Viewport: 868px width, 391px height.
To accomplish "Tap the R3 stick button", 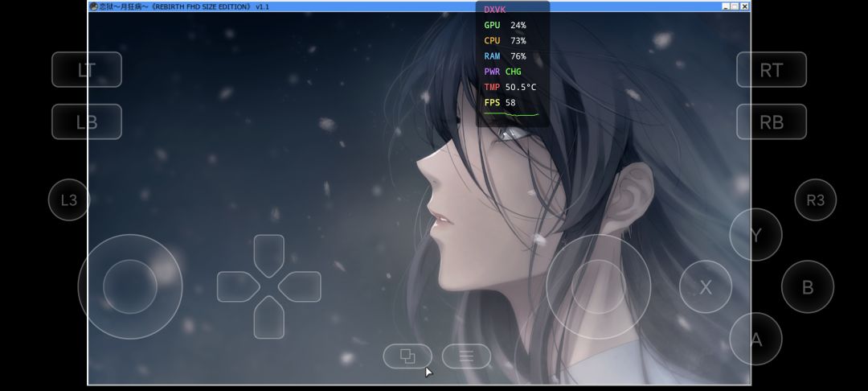I will 816,200.
